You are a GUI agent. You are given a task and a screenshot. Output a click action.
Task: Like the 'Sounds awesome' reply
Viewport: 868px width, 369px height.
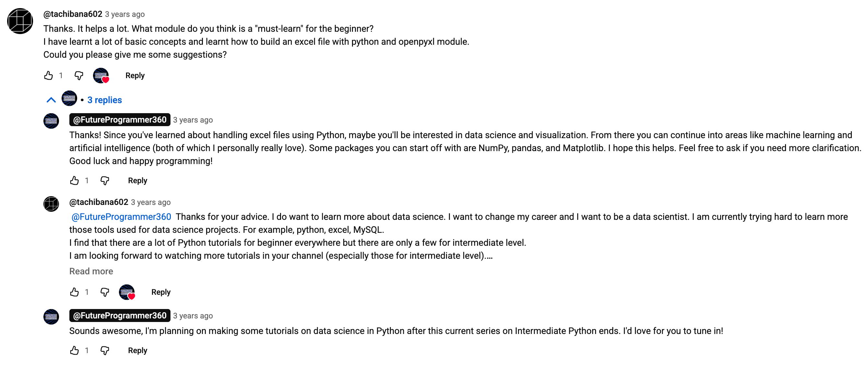click(x=75, y=351)
